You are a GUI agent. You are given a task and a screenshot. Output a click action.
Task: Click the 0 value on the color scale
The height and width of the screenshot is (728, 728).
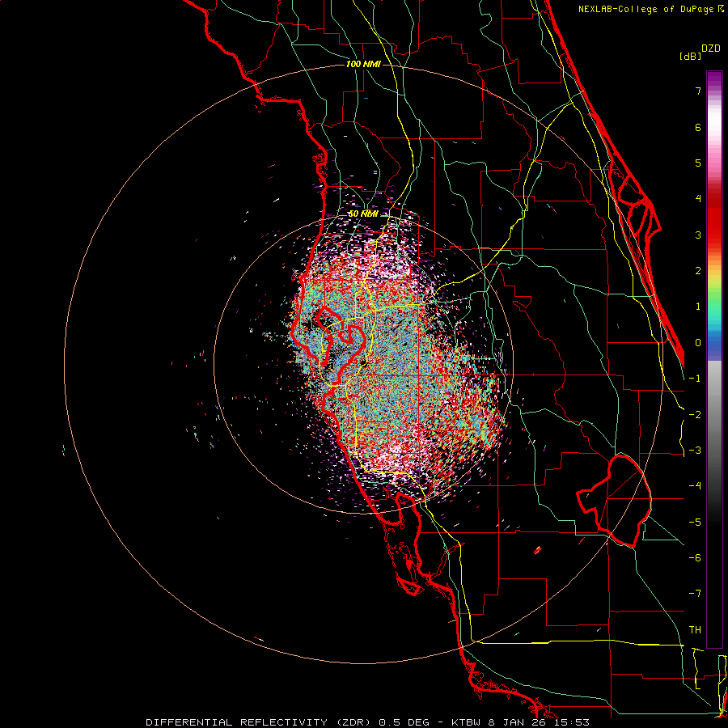point(698,343)
